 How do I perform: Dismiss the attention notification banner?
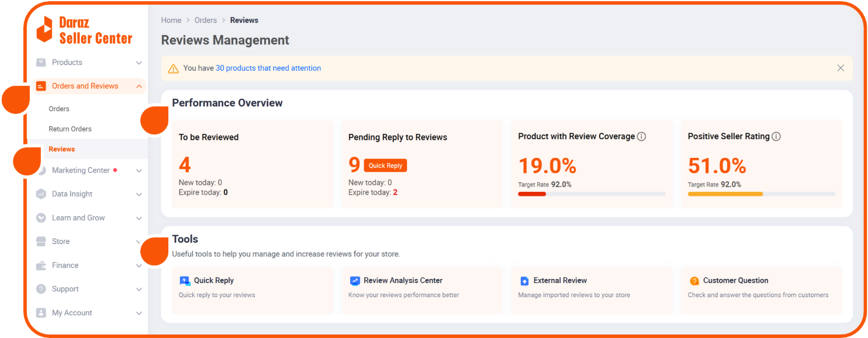841,68
